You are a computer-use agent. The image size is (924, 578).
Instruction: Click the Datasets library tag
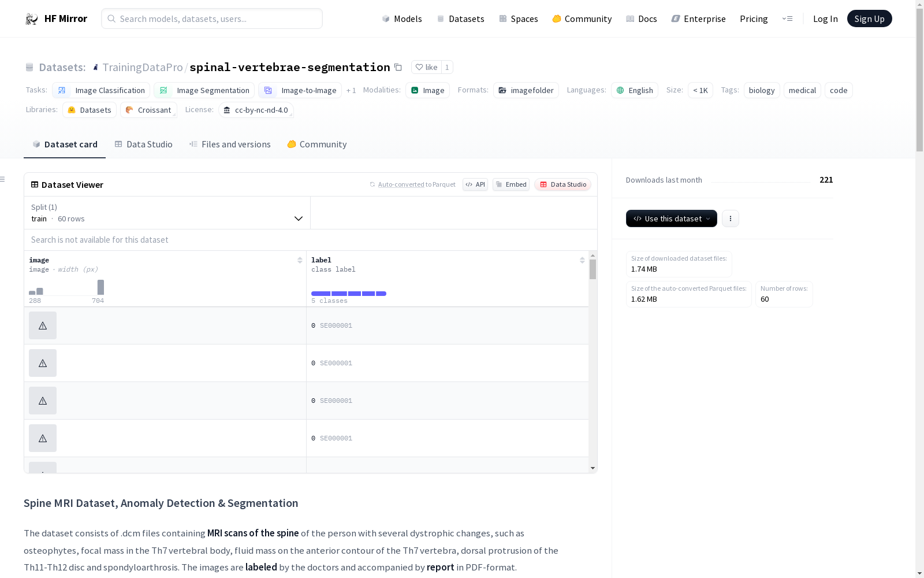click(90, 110)
